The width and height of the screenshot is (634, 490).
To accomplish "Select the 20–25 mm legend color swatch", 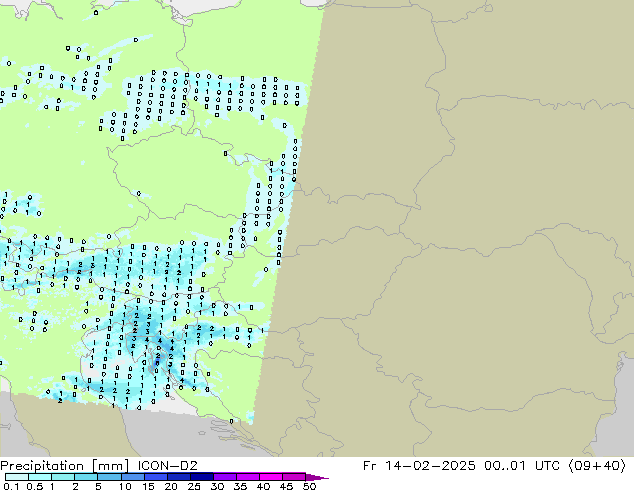I will [x=178, y=477].
